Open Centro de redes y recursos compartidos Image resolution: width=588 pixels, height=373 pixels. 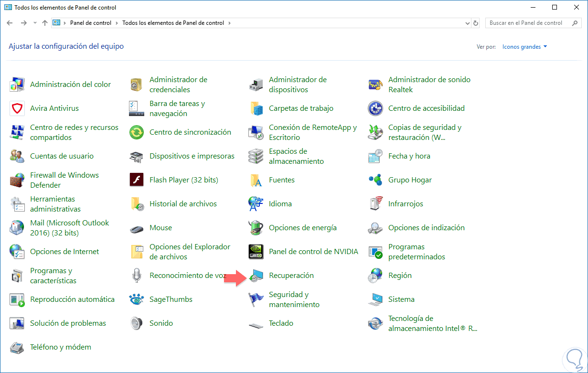(x=74, y=132)
